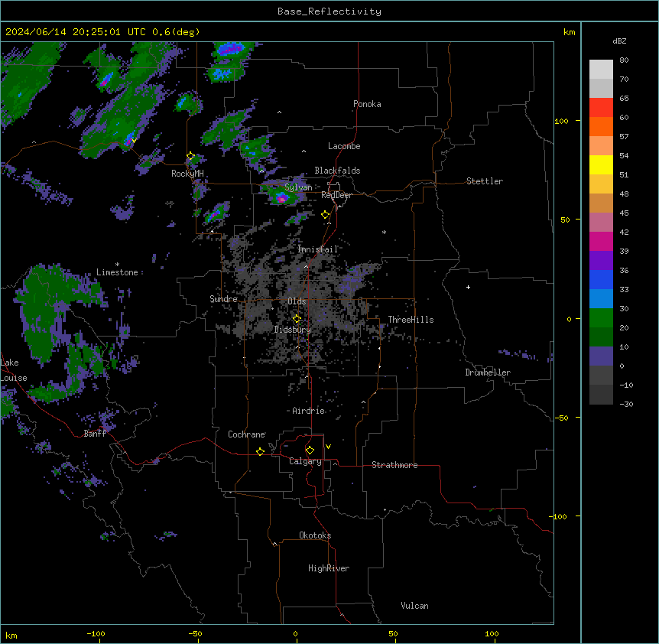Screen dimensions: 659x644
Task: Click the white asterisk east of Innisfail
Action: 384,232
